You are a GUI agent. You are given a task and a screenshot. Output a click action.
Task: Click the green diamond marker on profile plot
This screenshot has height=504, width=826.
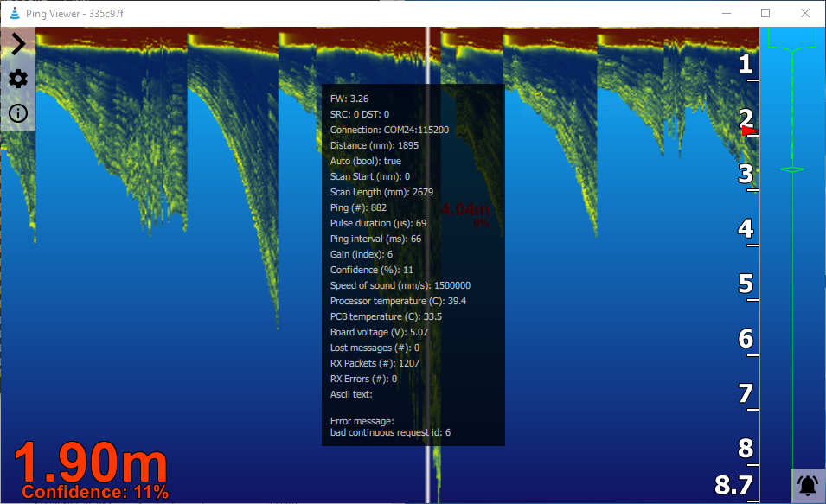click(x=791, y=169)
